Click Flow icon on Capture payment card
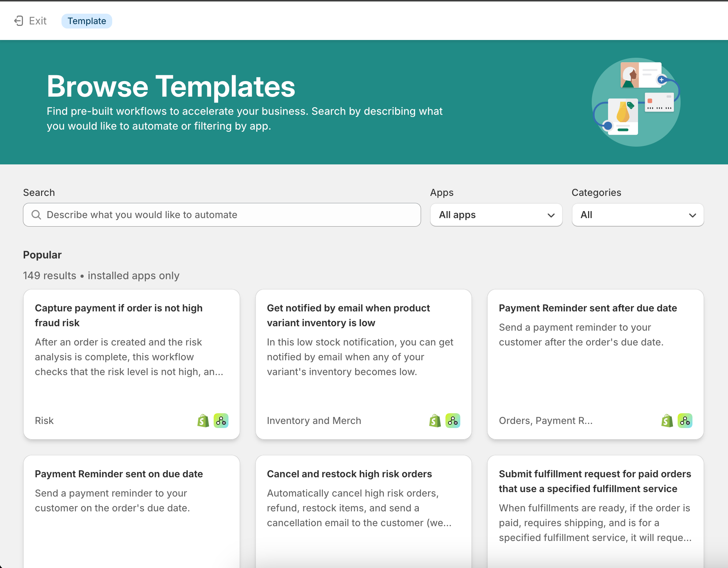Screen dimensions: 728x568 click(221, 421)
